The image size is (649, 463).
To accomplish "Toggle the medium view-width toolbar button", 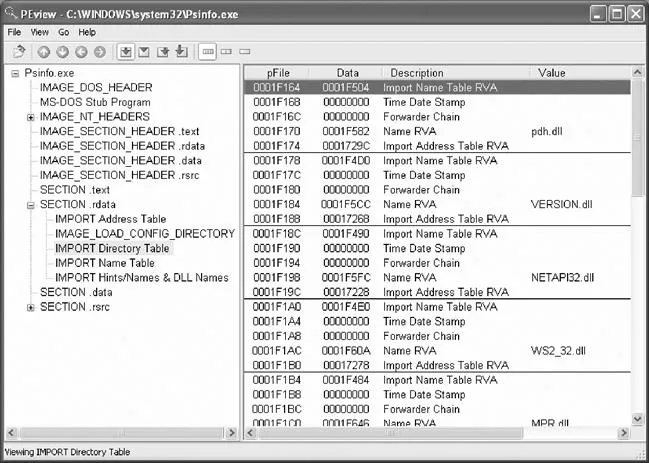I will tap(226, 50).
